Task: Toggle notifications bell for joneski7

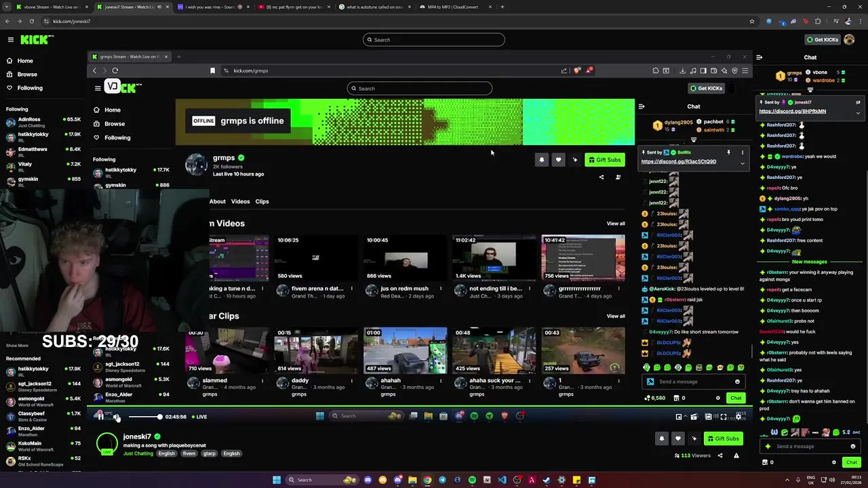Action: [x=662, y=439]
